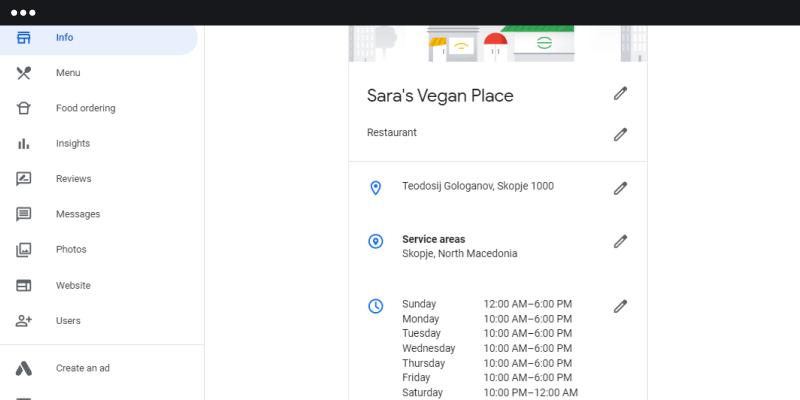Click the service areas target pin icon
The width and height of the screenshot is (800, 400).
click(x=376, y=241)
